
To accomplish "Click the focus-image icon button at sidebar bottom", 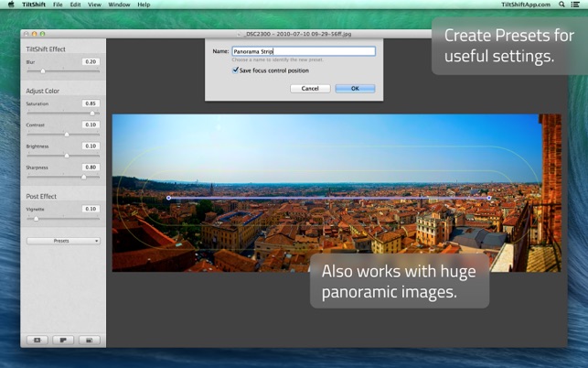I will tap(37, 340).
